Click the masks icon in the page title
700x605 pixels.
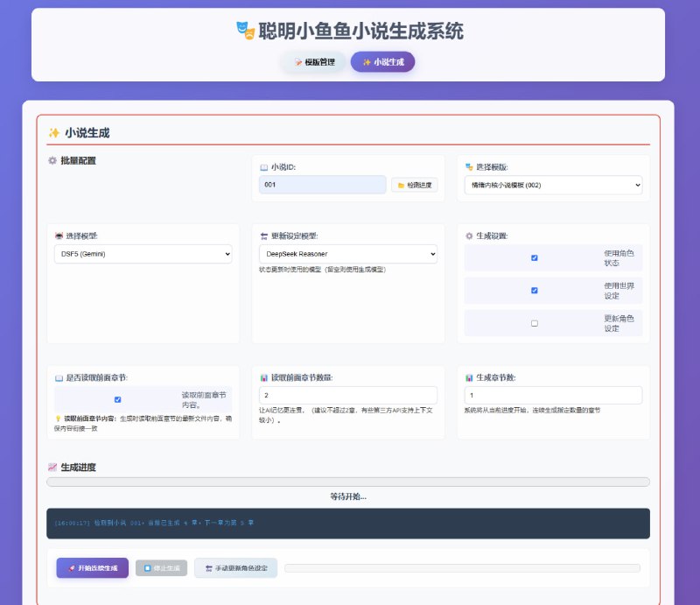(246, 31)
